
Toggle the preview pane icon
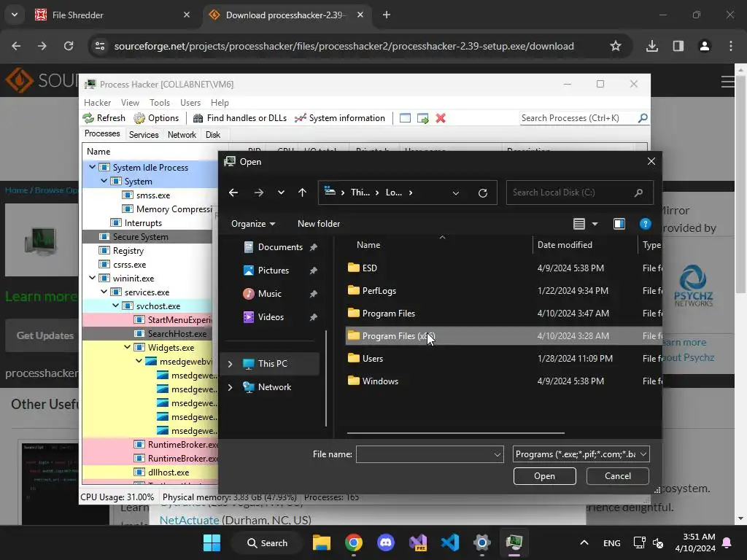click(x=619, y=224)
